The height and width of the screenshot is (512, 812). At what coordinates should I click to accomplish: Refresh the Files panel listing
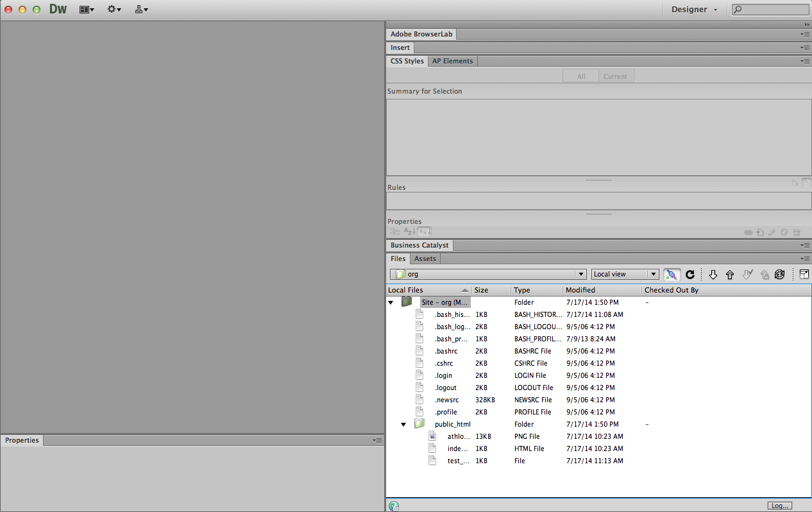(690, 275)
